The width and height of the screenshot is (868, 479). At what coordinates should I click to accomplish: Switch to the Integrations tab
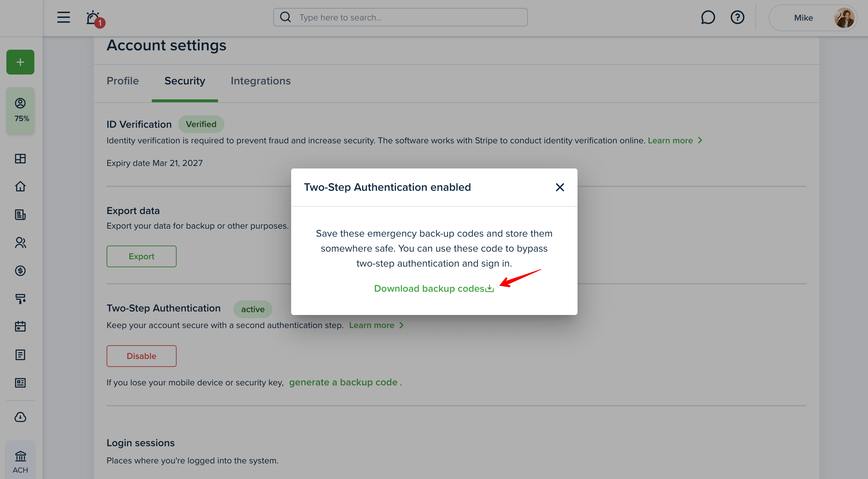click(261, 81)
